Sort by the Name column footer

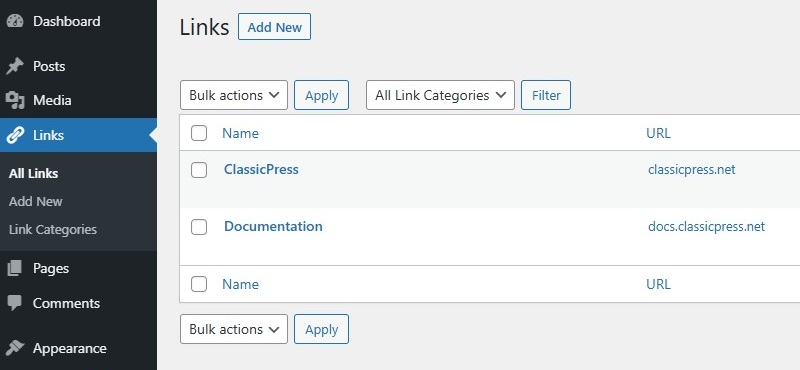coord(240,284)
